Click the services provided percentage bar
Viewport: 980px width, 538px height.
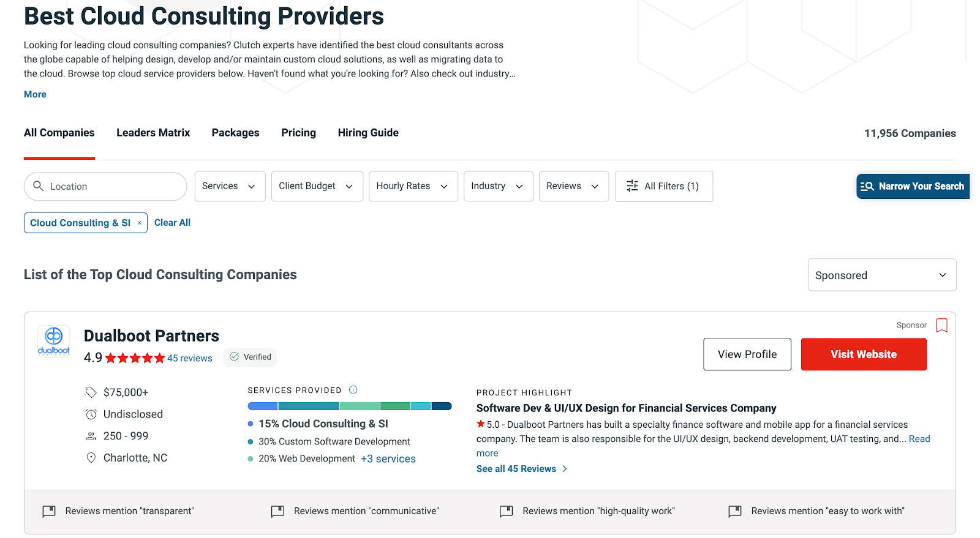(349, 406)
